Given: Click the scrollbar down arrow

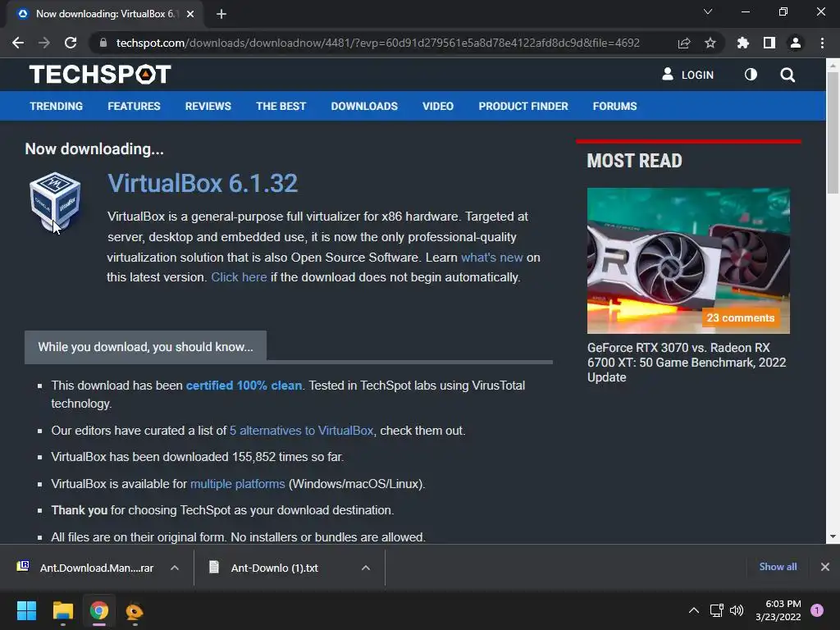Looking at the screenshot, I should [x=833, y=536].
